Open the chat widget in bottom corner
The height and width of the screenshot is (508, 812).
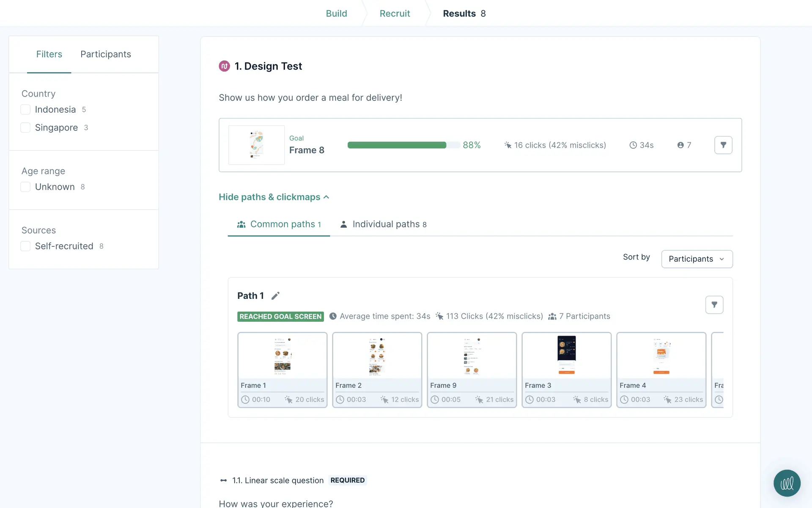click(x=787, y=483)
